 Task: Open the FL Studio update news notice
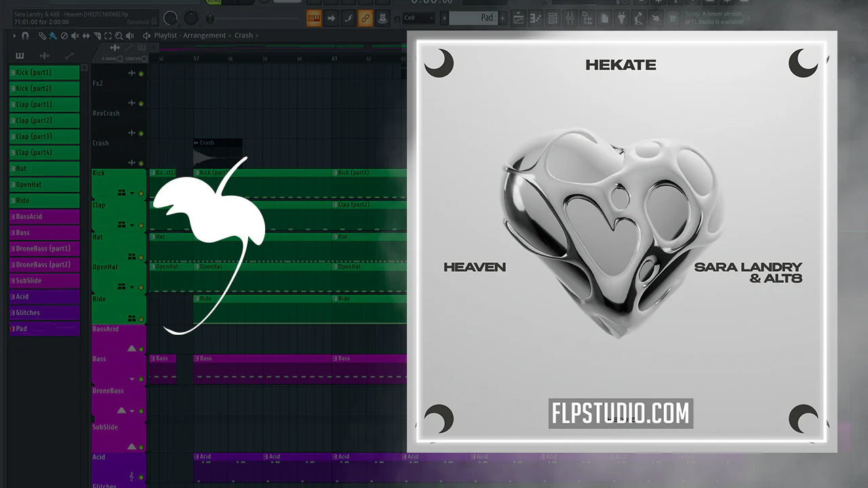[715, 18]
